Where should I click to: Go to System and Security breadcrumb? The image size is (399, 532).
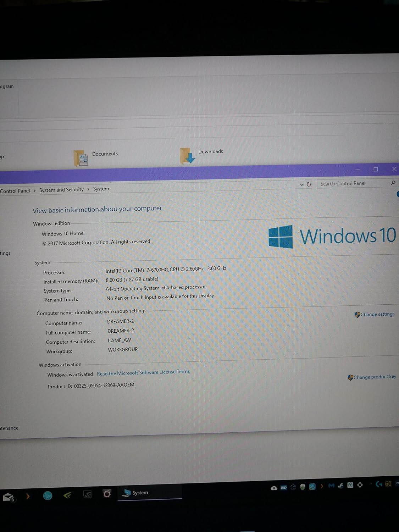[x=61, y=190]
